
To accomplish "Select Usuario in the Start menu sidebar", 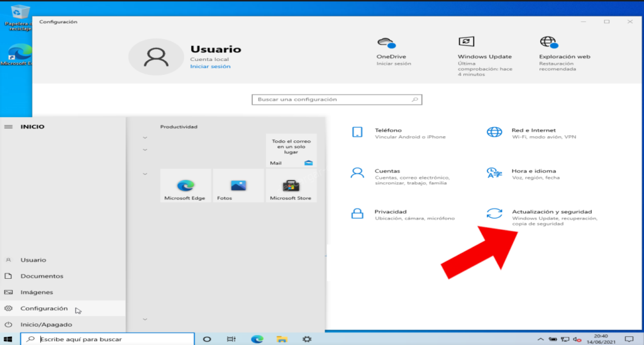I will (63, 260).
